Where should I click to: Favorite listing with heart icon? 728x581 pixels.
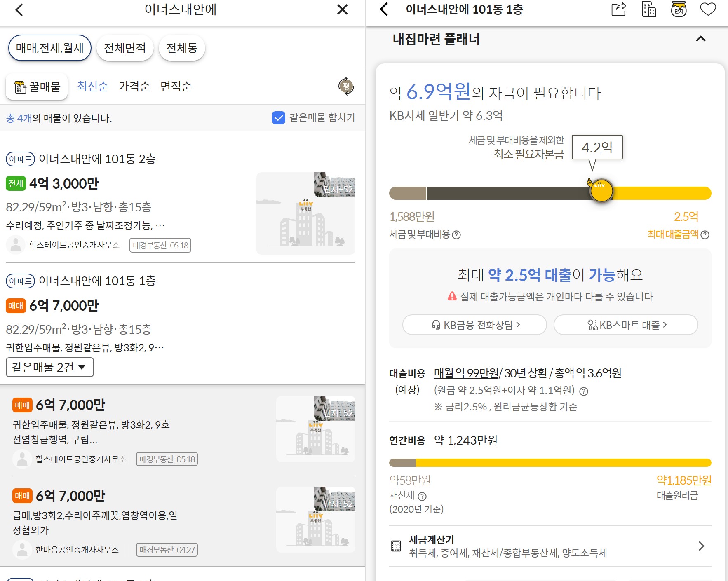tap(708, 9)
